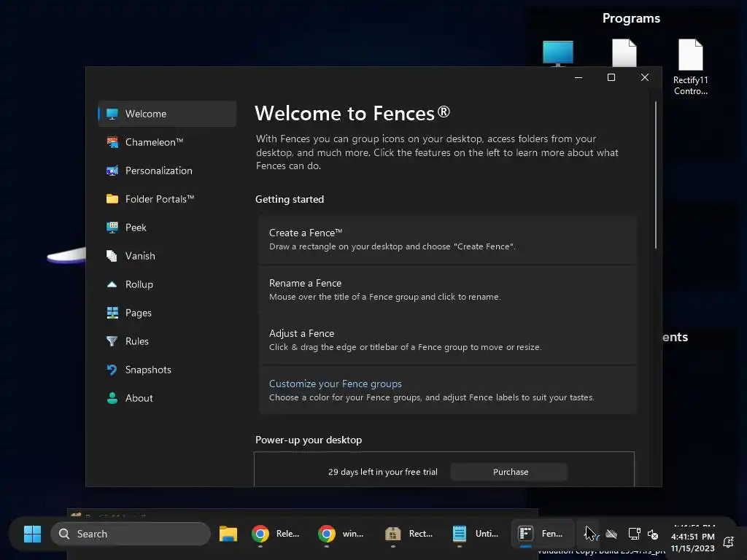
Task: Click the Chameleon icon in sidebar
Action: coord(112,142)
